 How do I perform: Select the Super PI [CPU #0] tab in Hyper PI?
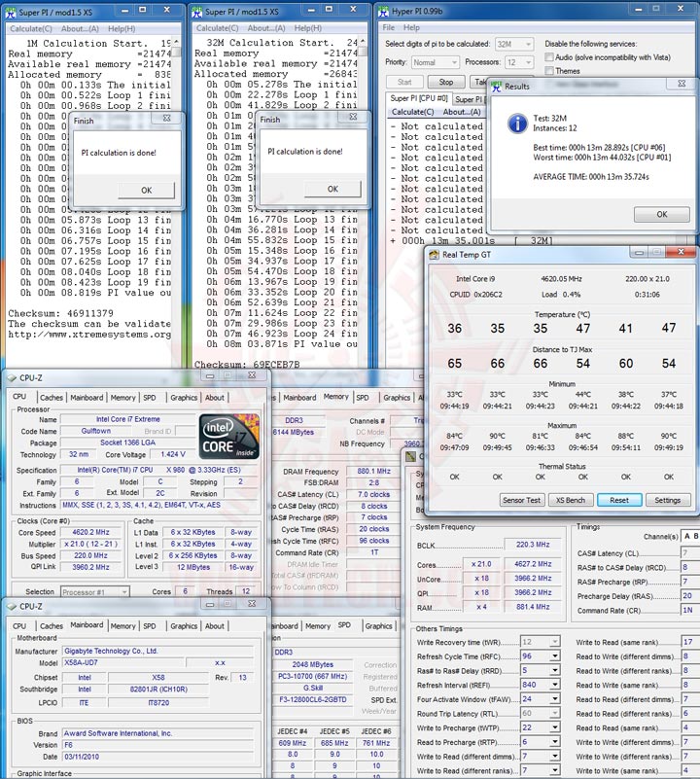(x=419, y=98)
